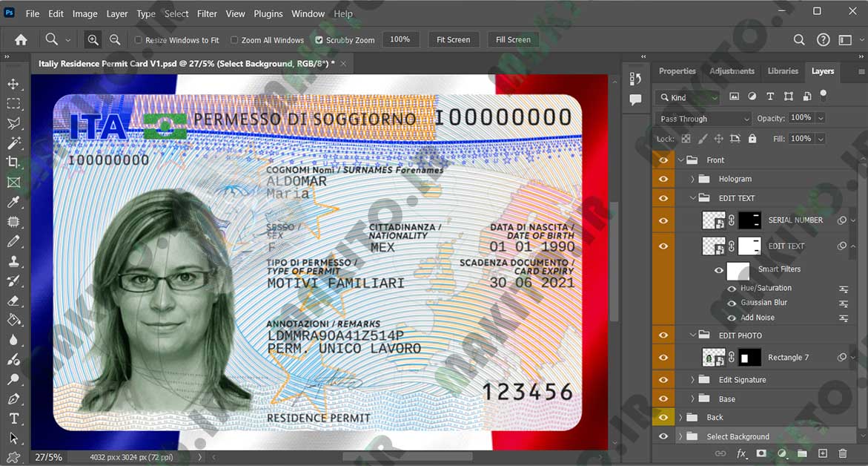Click the 100% zoom button
The height and width of the screenshot is (466, 868).
(400, 39)
